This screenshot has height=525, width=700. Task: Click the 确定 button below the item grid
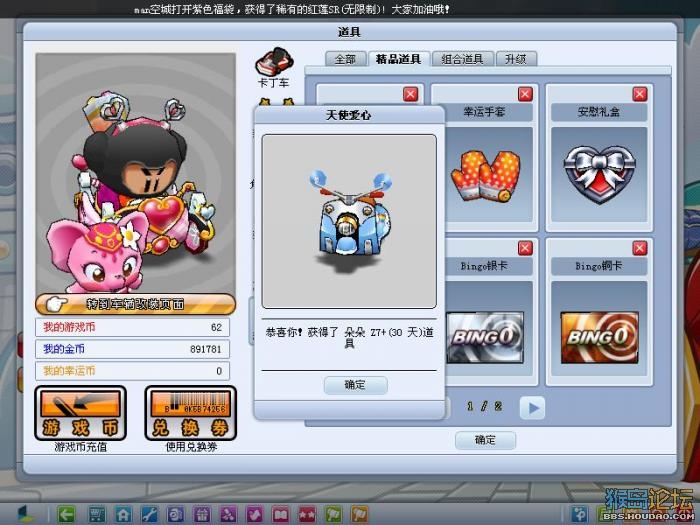coord(485,440)
